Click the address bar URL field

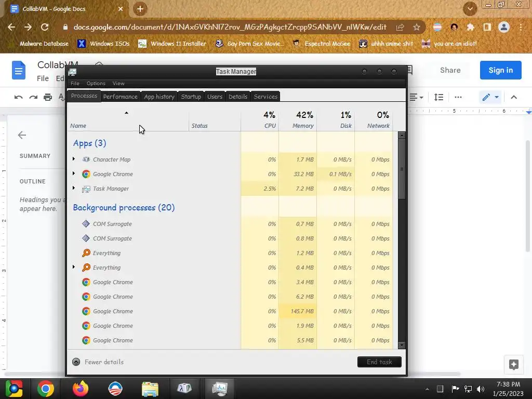(x=230, y=27)
